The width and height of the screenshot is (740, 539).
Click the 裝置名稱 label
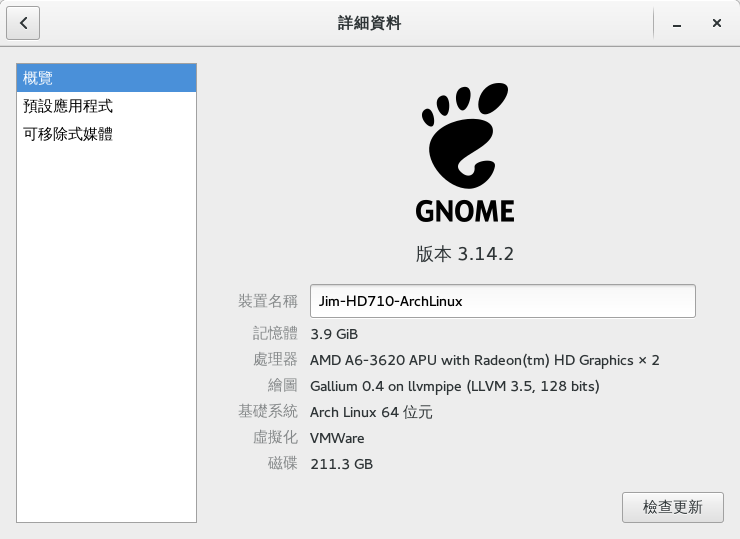[268, 301]
